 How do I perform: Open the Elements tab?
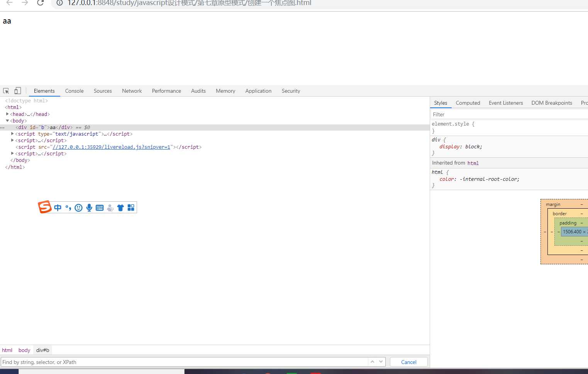[x=44, y=91]
